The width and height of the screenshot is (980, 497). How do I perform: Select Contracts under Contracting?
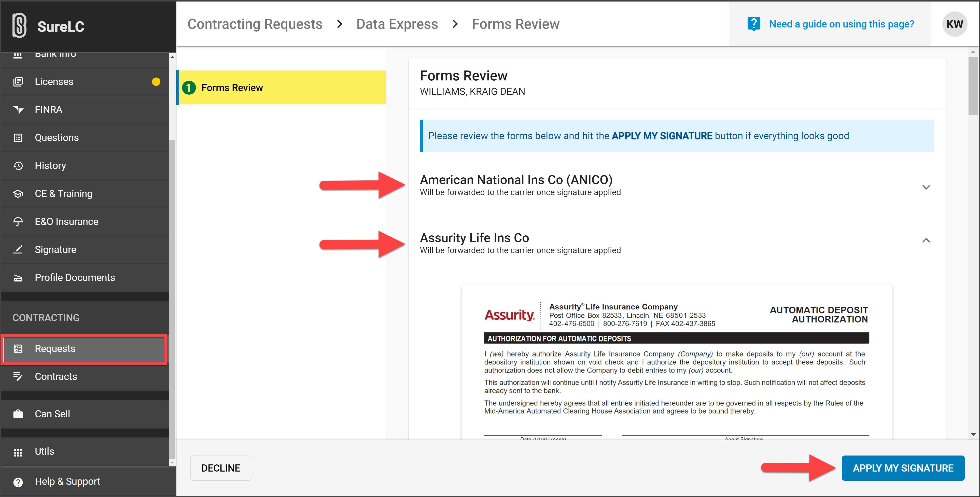click(x=85, y=376)
